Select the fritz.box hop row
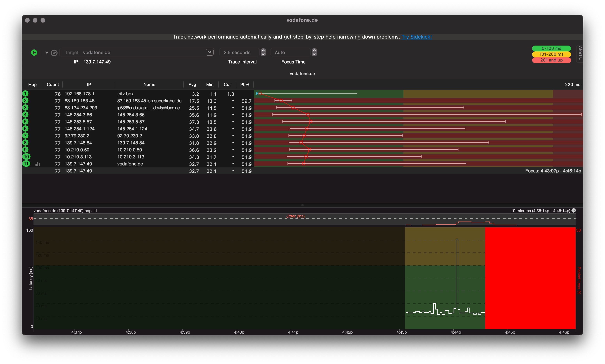This screenshot has height=364, width=605. [x=125, y=94]
